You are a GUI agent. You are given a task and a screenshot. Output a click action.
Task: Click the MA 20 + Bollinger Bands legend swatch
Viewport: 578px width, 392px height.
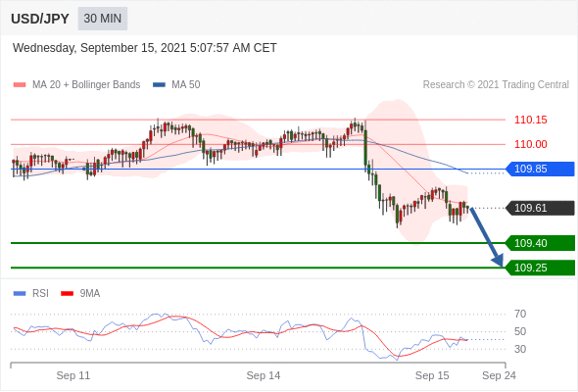[x=20, y=85]
